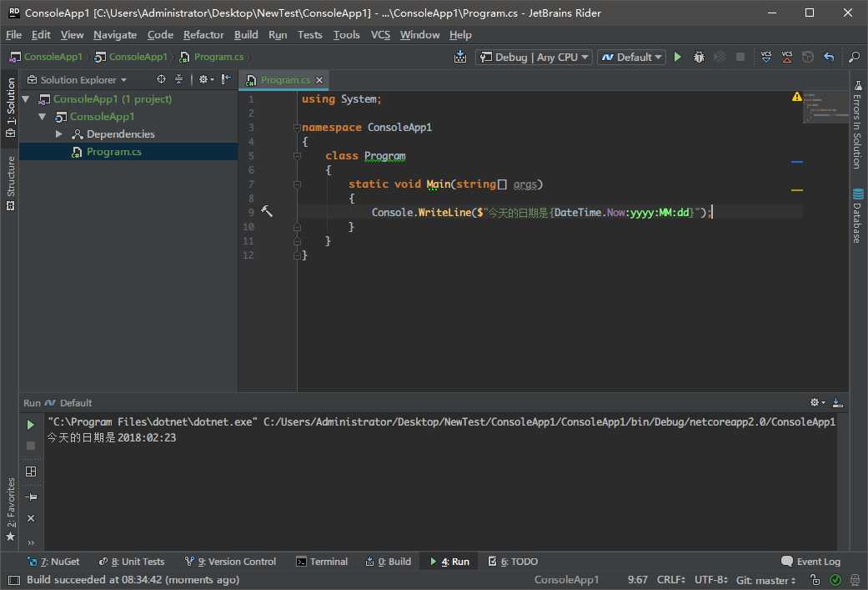Click the Revert undo arrow icon

click(x=829, y=57)
